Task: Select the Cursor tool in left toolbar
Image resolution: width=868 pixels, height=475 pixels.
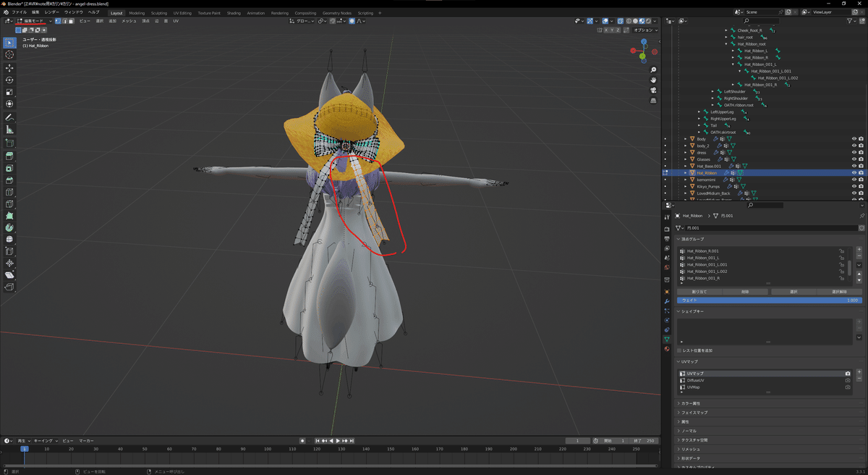Action: pos(9,55)
